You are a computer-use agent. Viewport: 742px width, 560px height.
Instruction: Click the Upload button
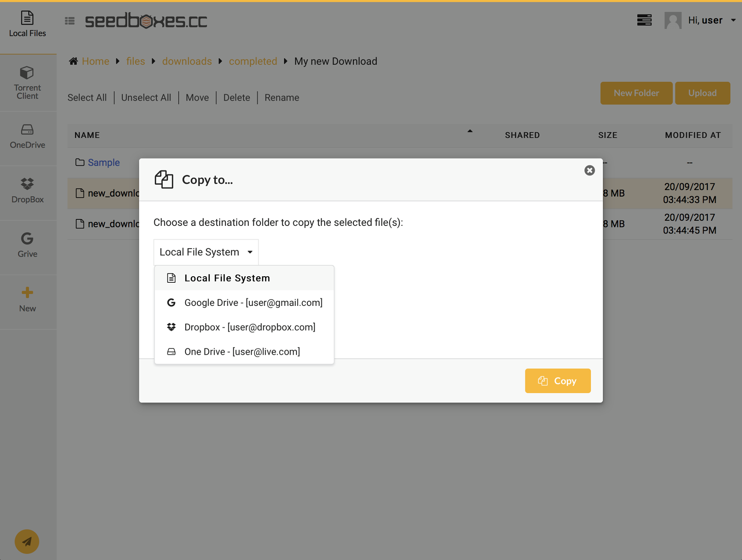click(702, 93)
